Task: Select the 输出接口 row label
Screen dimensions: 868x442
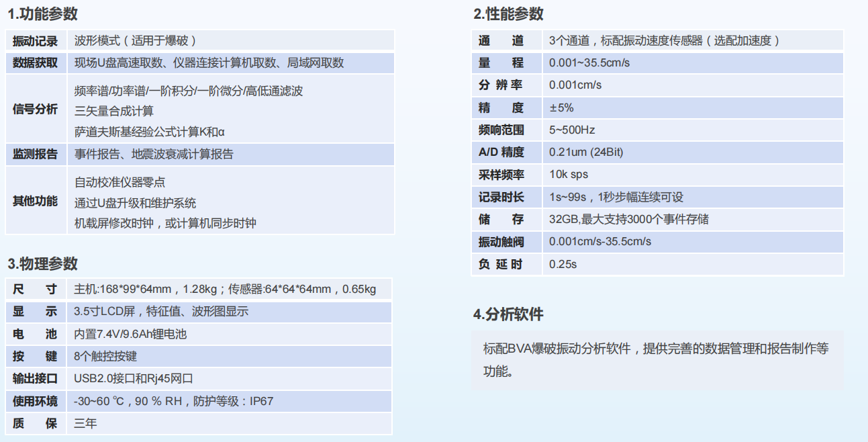Action: click(35, 379)
